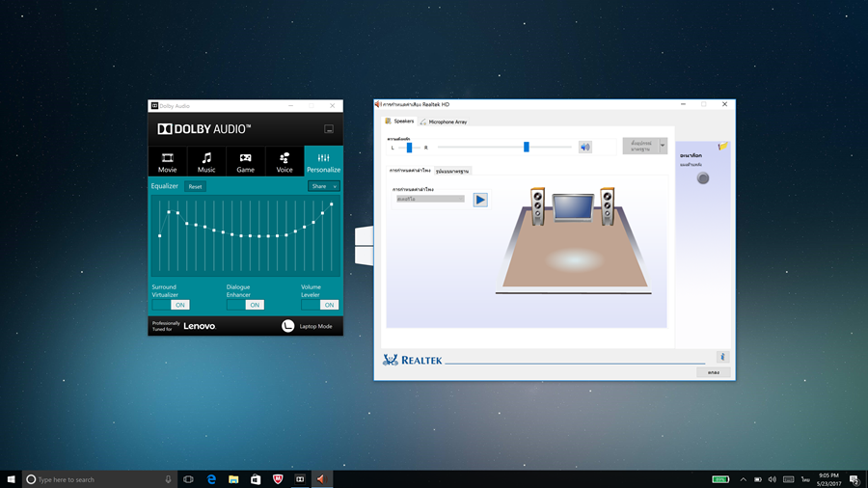Play the speaker test in Realtek

480,200
